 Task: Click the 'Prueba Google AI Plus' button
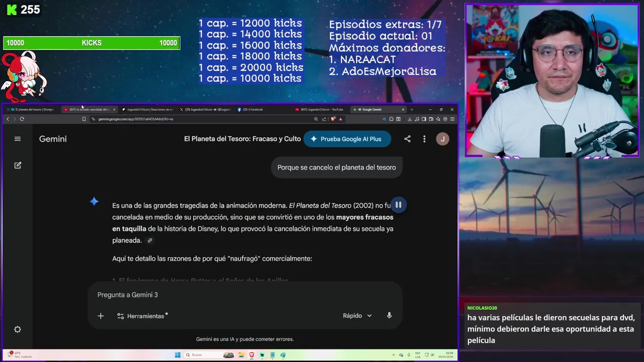pyautogui.click(x=347, y=139)
